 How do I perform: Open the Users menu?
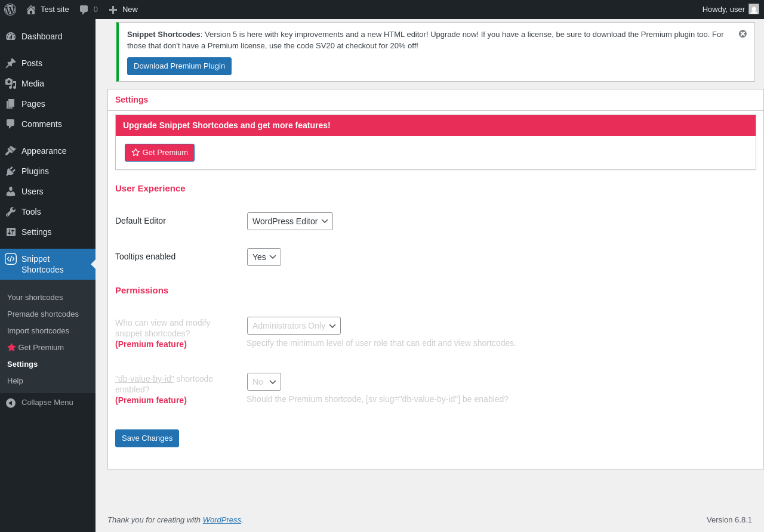coord(48,191)
